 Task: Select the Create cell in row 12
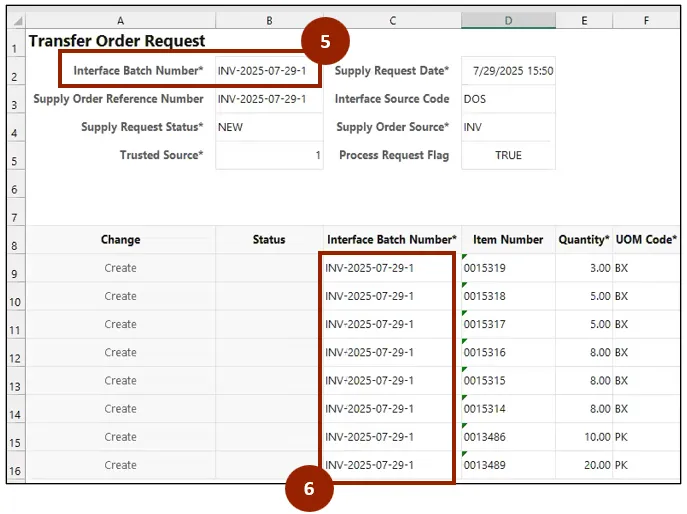coord(120,353)
